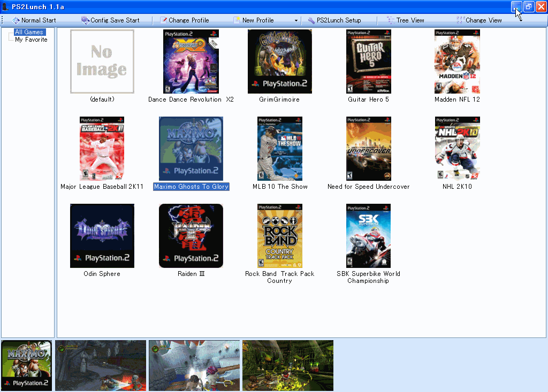Select the Odin Sphere cover
548x392 pixels.
pyautogui.click(x=102, y=236)
